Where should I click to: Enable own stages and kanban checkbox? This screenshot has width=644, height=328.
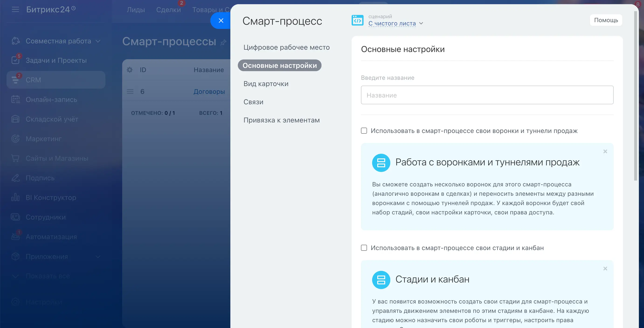tap(364, 248)
